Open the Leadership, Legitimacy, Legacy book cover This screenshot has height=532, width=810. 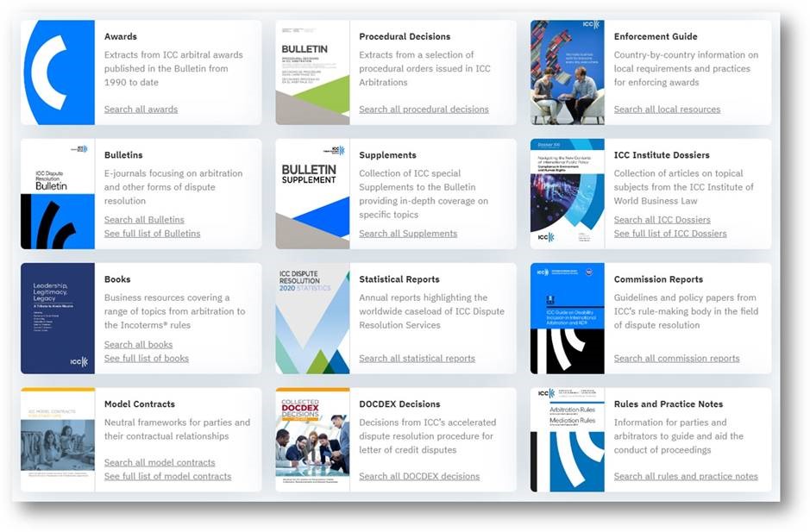[58, 318]
